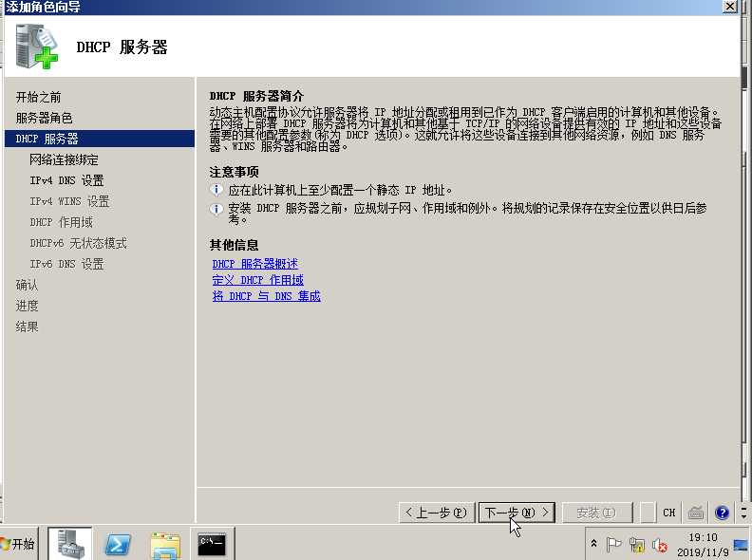This screenshot has height=560, width=752.
Task: Click the disabled 安装(I) install button
Action: pos(596,513)
